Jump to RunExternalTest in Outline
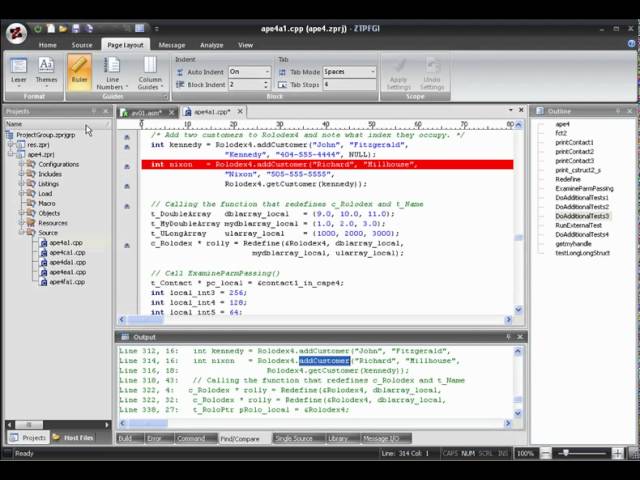Image resolution: width=640 pixels, height=480 pixels. pos(578,225)
